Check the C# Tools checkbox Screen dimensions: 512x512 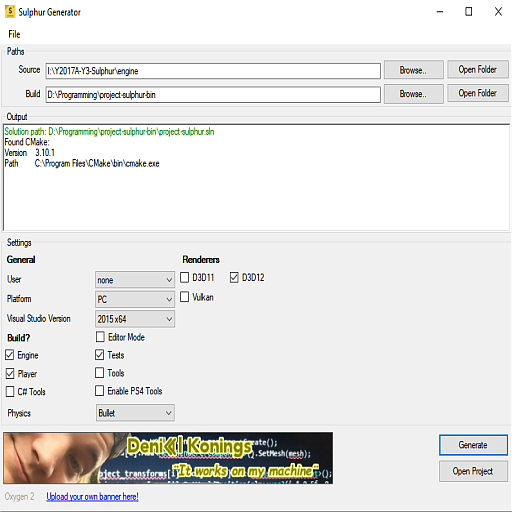point(10,391)
